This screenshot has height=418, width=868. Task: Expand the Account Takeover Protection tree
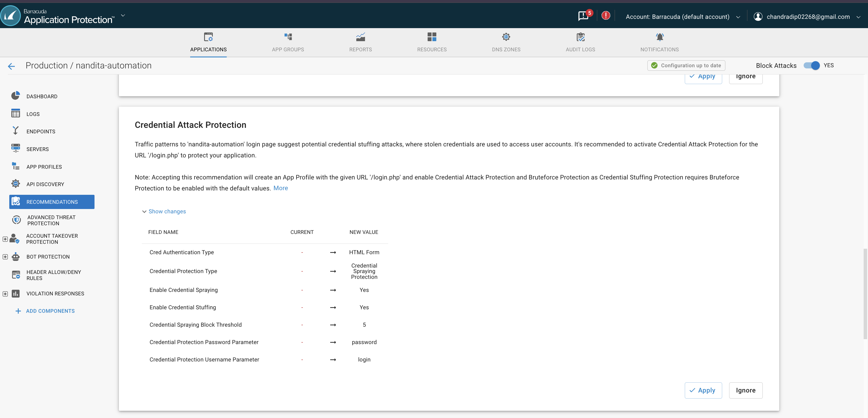pyautogui.click(x=5, y=239)
